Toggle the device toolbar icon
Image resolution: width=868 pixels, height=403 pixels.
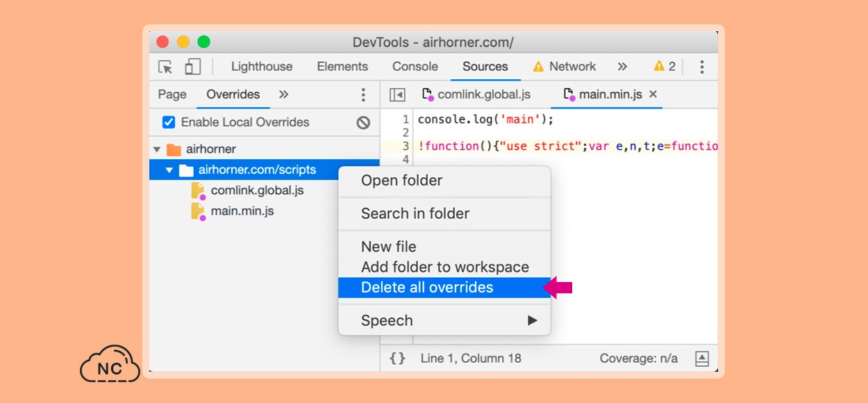[x=192, y=67]
